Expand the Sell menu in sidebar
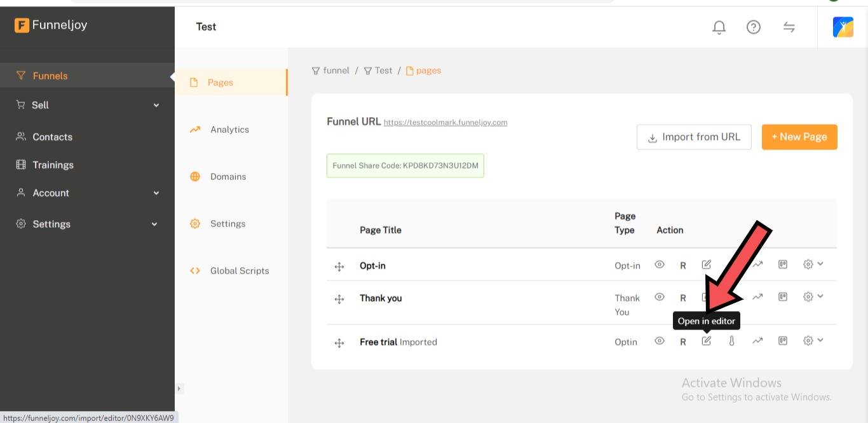Image resolution: width=868 pixels, height=423 pixels. tap(88, 105)
